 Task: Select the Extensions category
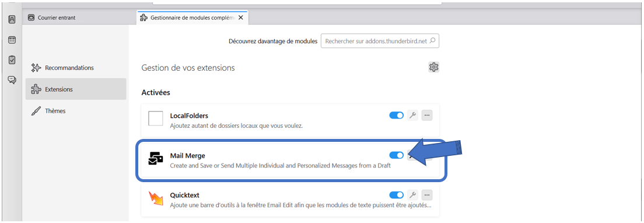(76, 89)
